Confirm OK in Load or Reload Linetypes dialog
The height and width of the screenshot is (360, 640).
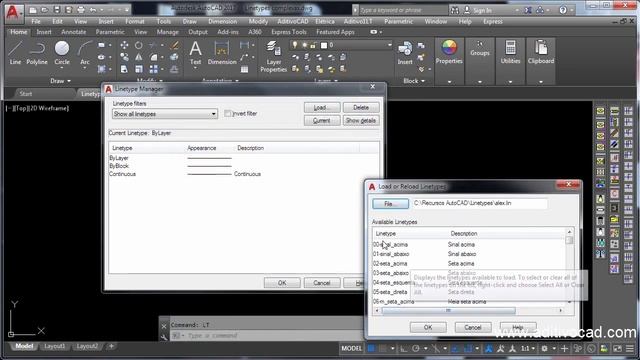pos(428,327)
